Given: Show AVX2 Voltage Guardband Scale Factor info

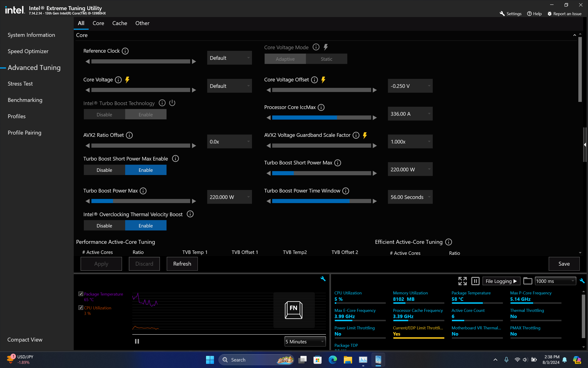Looking at the screenshot, I should click(x=356, y=135).
